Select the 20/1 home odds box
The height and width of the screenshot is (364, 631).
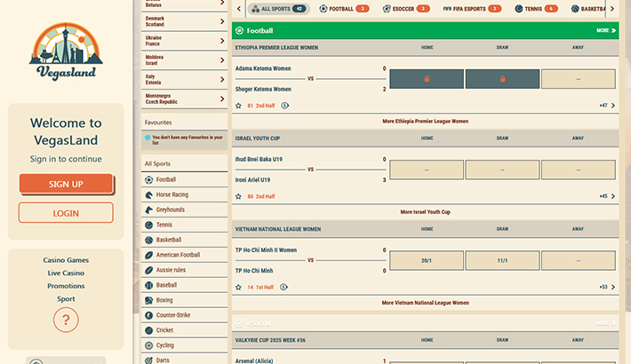pos(427,261)
